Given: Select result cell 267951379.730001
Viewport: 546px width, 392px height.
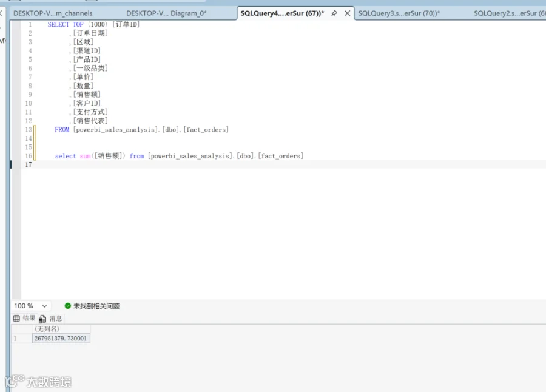Looking at the screenshot, I should (x=61, y=339).
